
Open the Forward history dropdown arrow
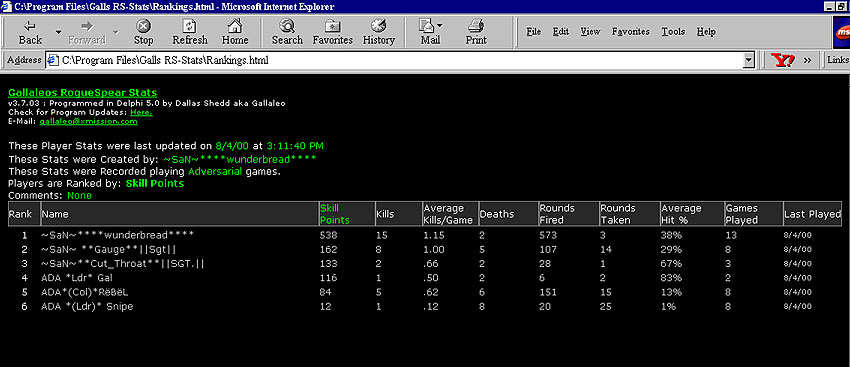click(115, 33)
